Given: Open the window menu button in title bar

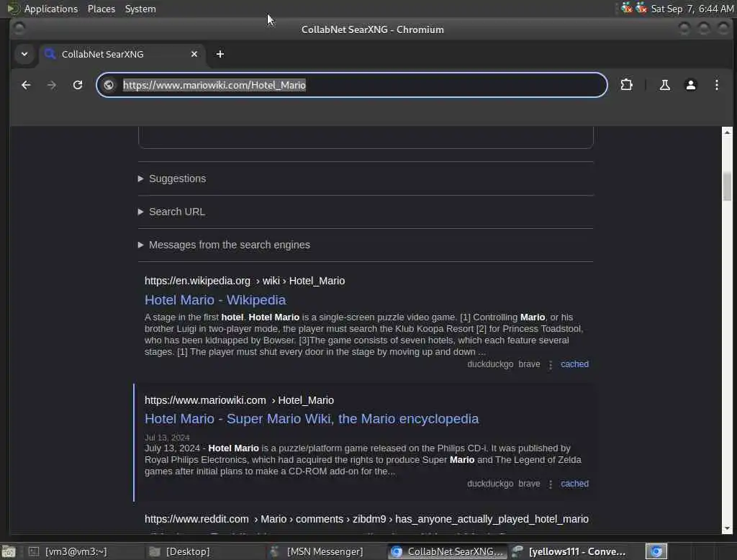Looking at the screenshot, I should point(19,30).
